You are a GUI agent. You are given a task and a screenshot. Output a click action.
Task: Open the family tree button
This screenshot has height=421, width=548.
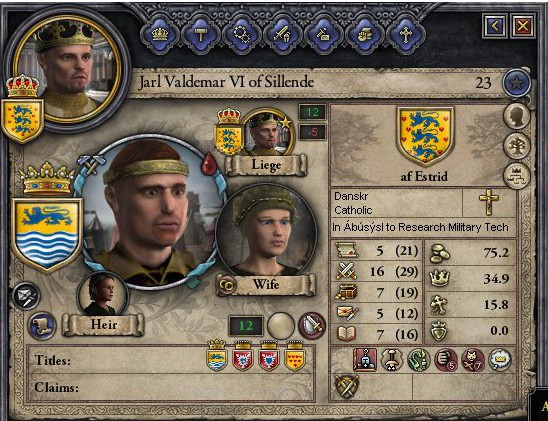pyautogui.click(x=517, y=146)
